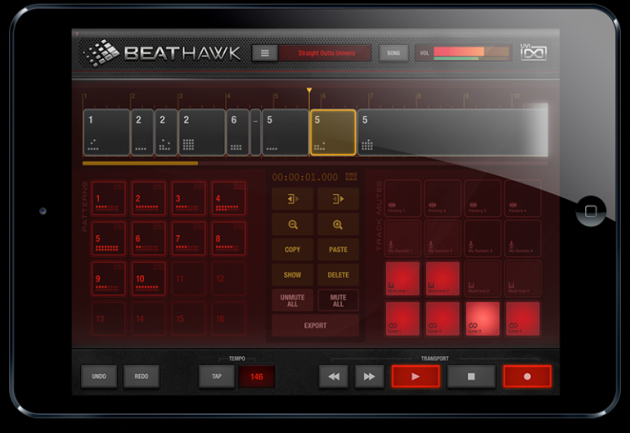Toggle Multi Inst 4 track mute
Image resolution: width=630 pixels, height=433 pixels.
tap(523, 279)
